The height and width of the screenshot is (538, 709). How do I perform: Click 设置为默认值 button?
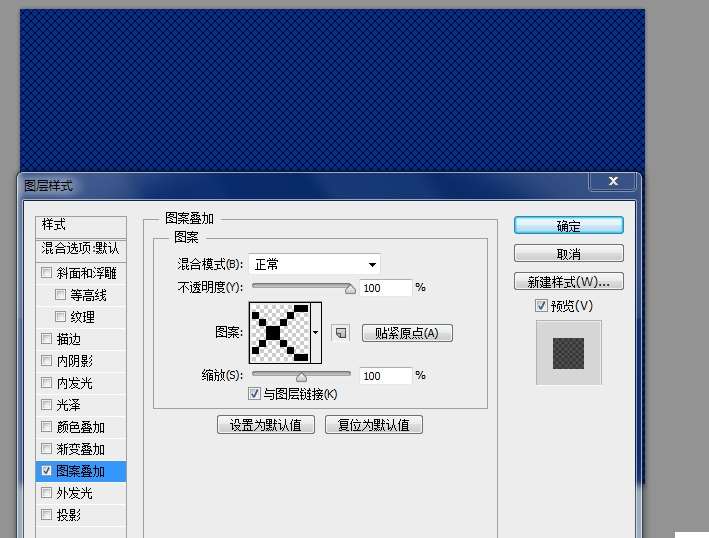[x=266, y=425]
